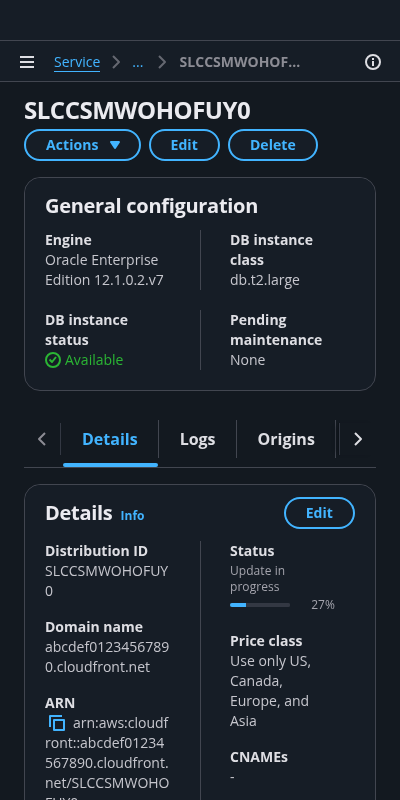Open the Actions dropdown menu
Screen dimensions: 400x800
[83, 145]
